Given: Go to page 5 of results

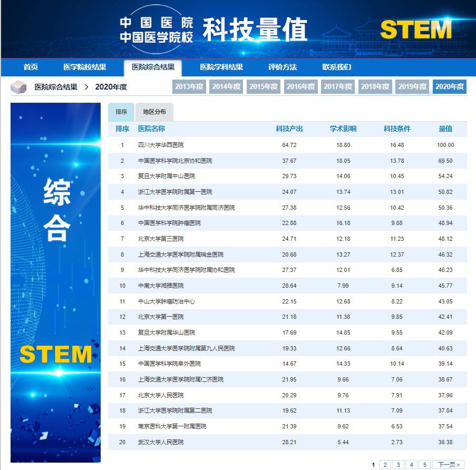Looking at the screenshot, I should click(425, 465).
